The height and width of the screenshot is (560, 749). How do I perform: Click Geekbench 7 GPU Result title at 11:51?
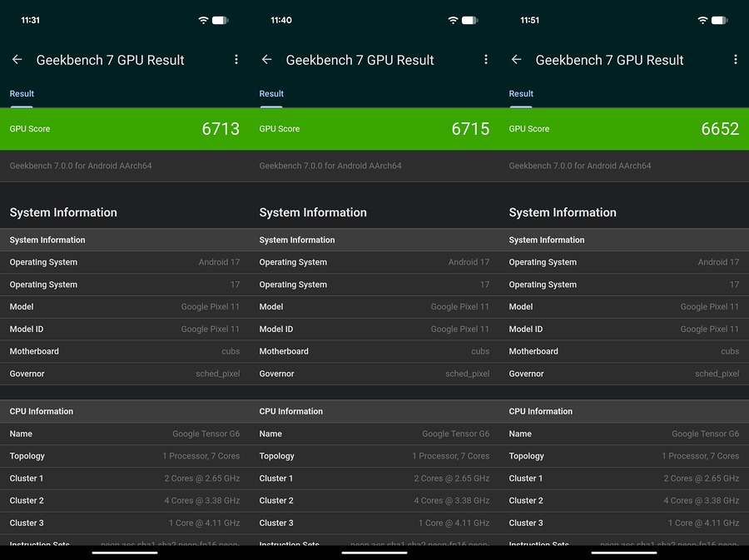609,60
